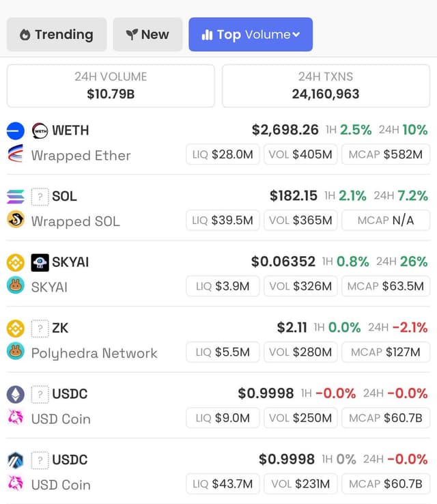Switch to the New tab

click(x=147, y=34)
